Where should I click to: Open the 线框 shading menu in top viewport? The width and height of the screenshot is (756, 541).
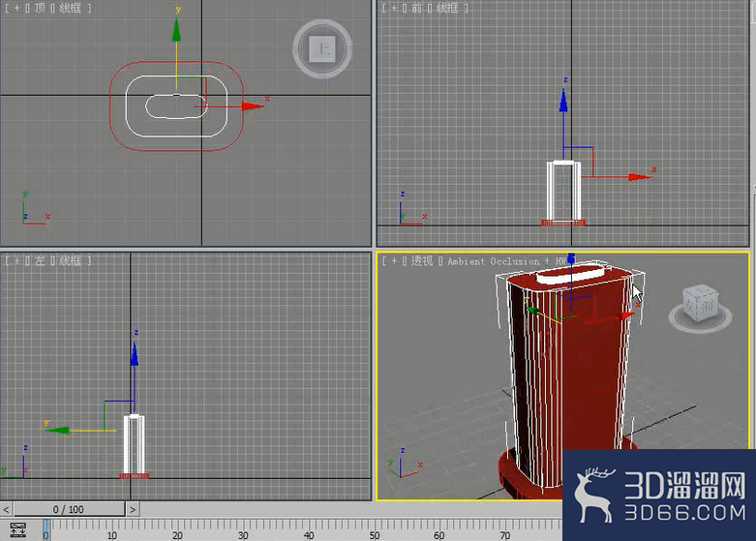(x=71, y=8)
